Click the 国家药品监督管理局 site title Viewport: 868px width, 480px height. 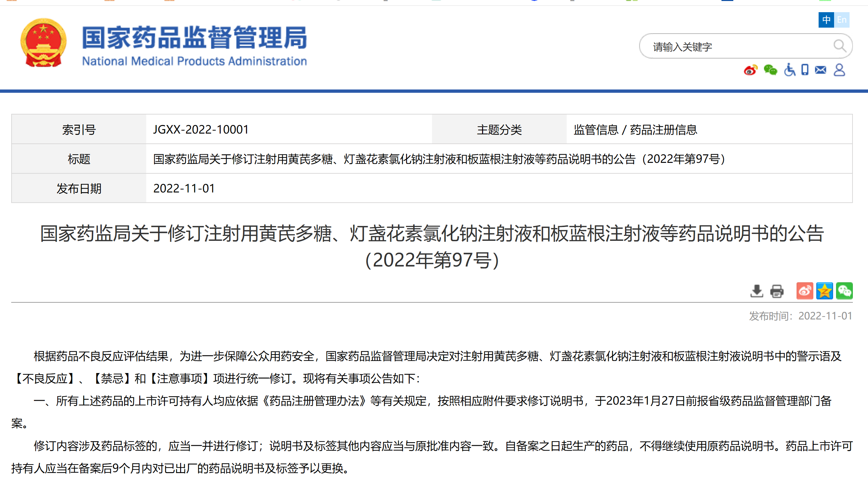point(194,38)
